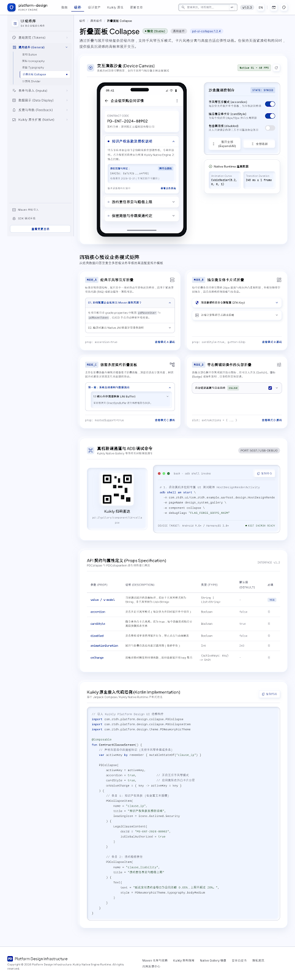The width and height of the screenshot is (295, 980).
Task: Expand the 保密期限与排除披露约定 panel
Action: pos(141,216)
